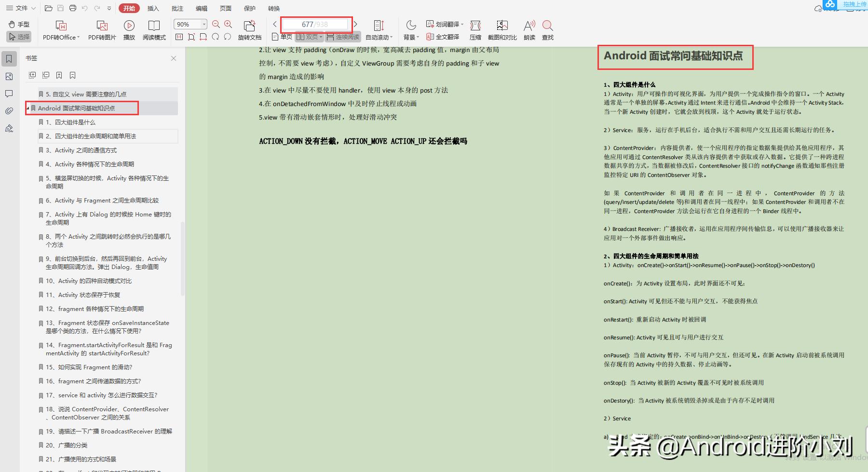This screenshot has width=868, height=472.
Task: Click the fit page icon
Action: 191,37
